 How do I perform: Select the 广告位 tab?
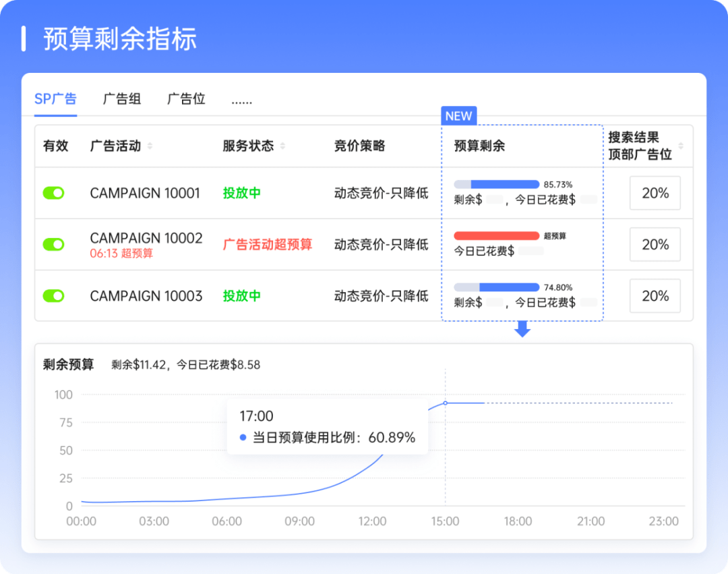point(186,99)
